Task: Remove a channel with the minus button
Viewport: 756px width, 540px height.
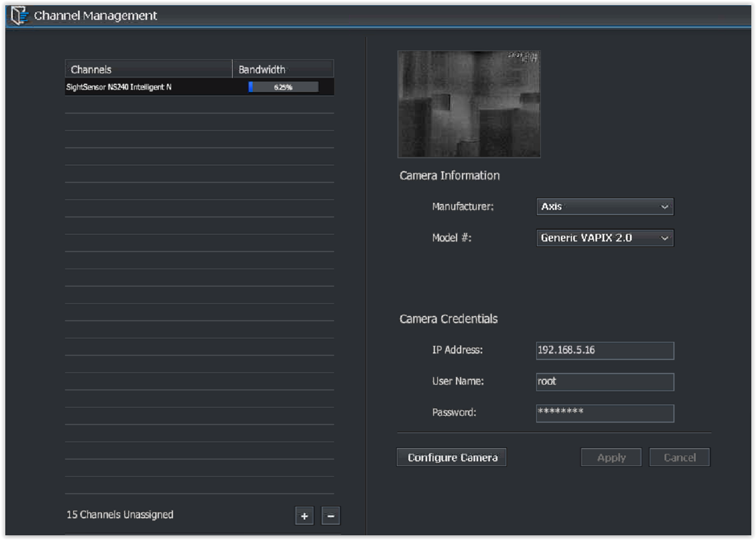Action: coord(331,516)
